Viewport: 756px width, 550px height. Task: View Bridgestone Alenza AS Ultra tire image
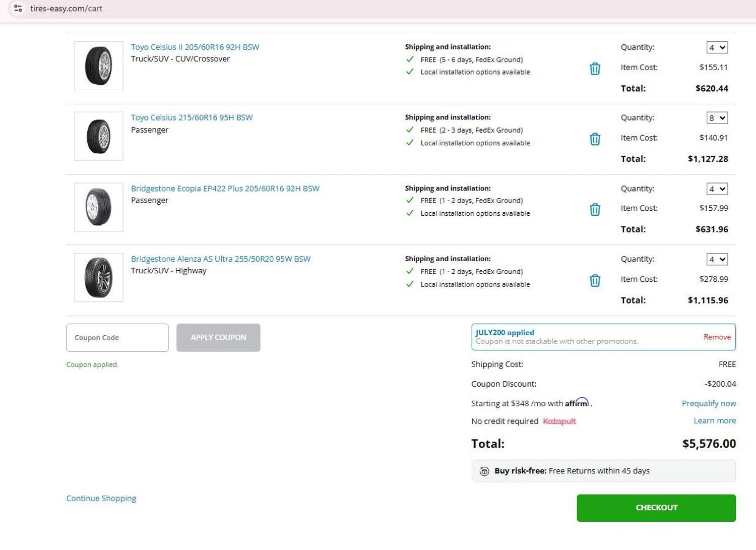(99, 278)
